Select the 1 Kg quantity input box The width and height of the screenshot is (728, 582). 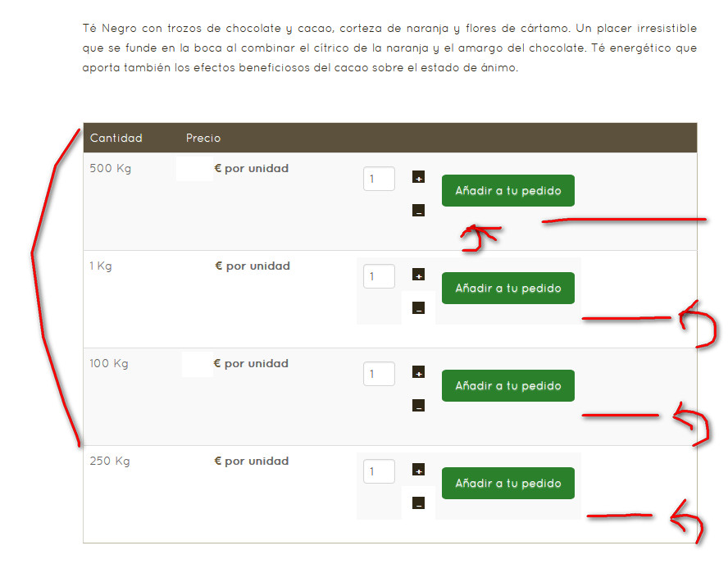click(379, 276)
